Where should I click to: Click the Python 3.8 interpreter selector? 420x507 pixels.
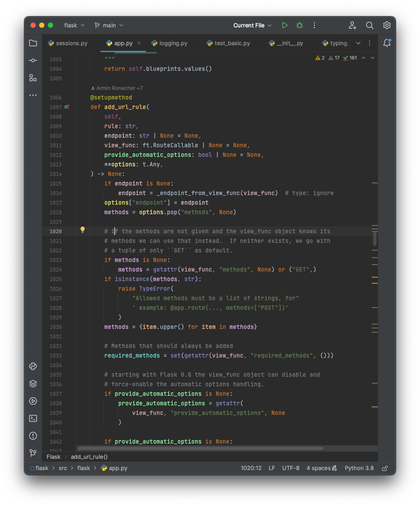tap(359, 468)
